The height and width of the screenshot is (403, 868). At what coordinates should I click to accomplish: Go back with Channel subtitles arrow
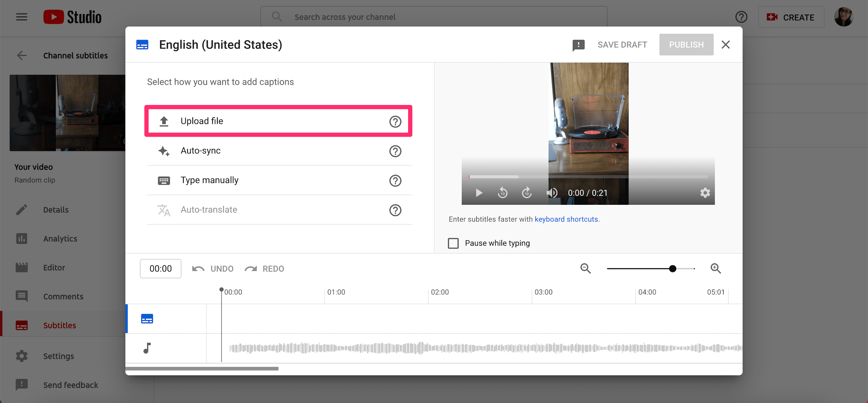point(22,56)
